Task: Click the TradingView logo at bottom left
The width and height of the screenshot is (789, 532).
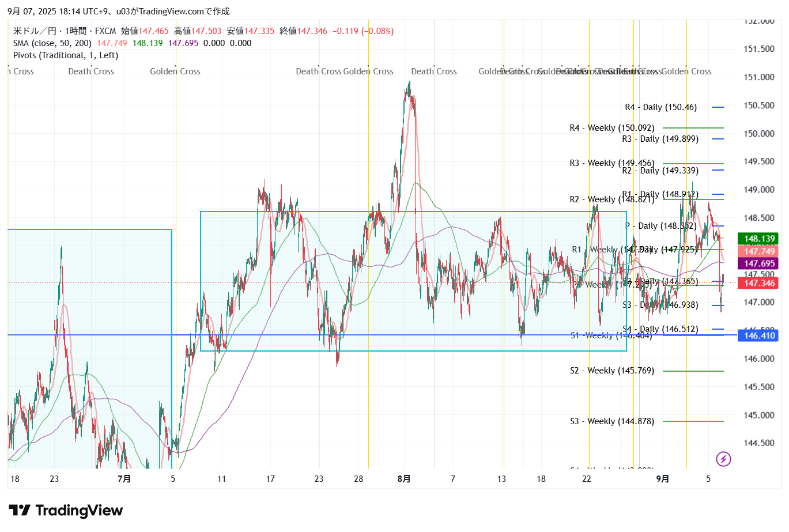Action: tap(66, 511)
